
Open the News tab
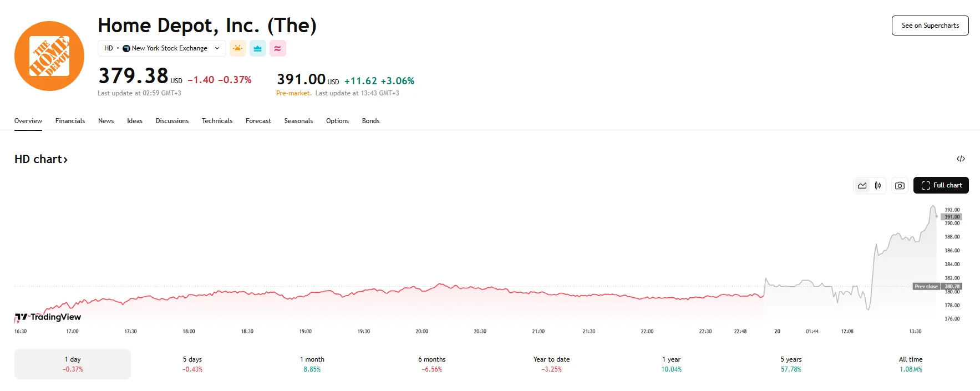[106, 121]
